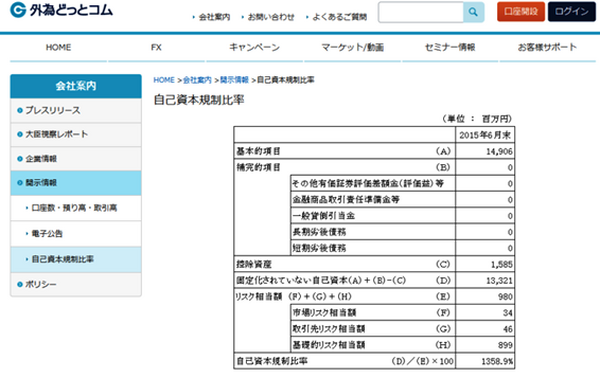The height and width of the screenshot is (378, 600).
Task: Click 会社案内 in the breadcrumb
Action: tap(197, 80)
